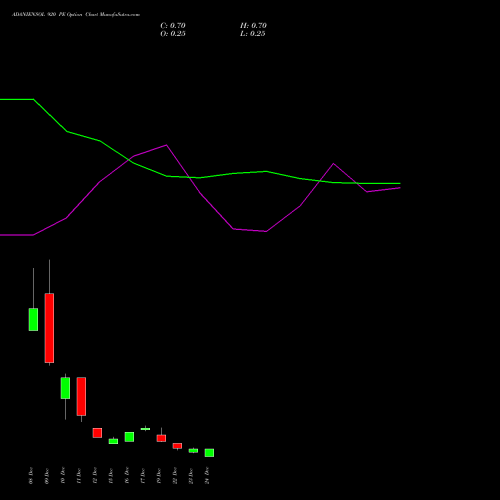Select the red candle for 22 Dec
Viewport: 500px width, 500px height.
(177, 446)
